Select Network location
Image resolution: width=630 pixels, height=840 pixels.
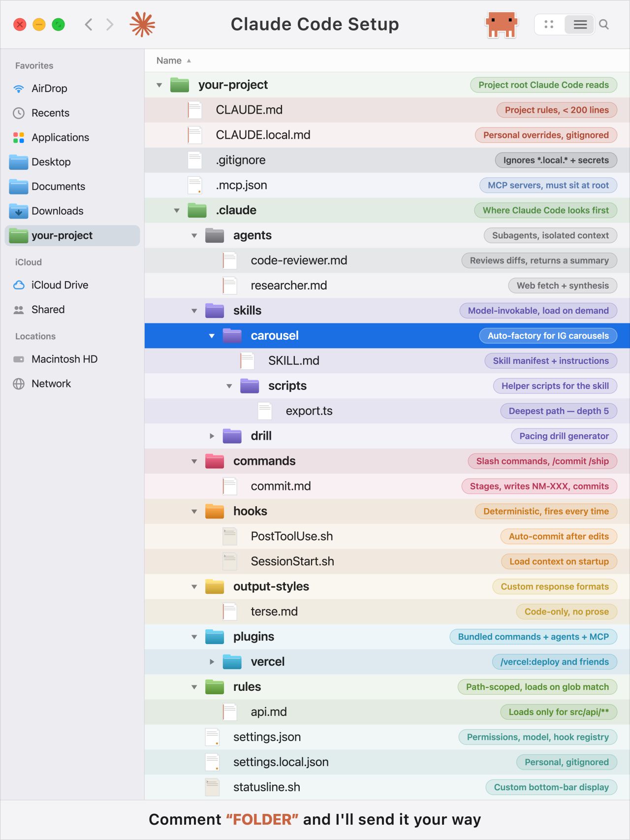pos(72,384)
